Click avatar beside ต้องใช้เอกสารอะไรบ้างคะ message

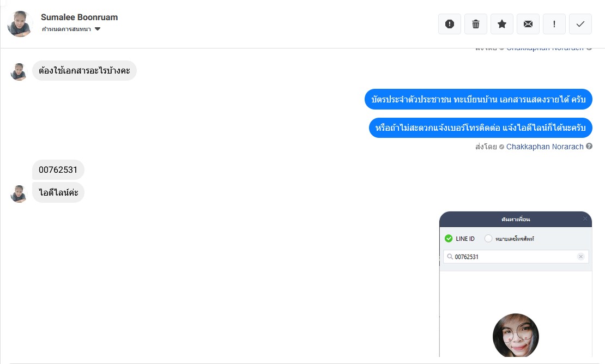pyautogui.click(x=19, y=71)
